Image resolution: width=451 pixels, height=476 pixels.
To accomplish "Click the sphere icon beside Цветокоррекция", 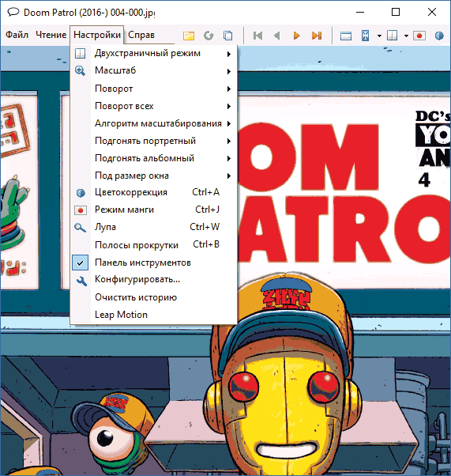I will 81,193.
